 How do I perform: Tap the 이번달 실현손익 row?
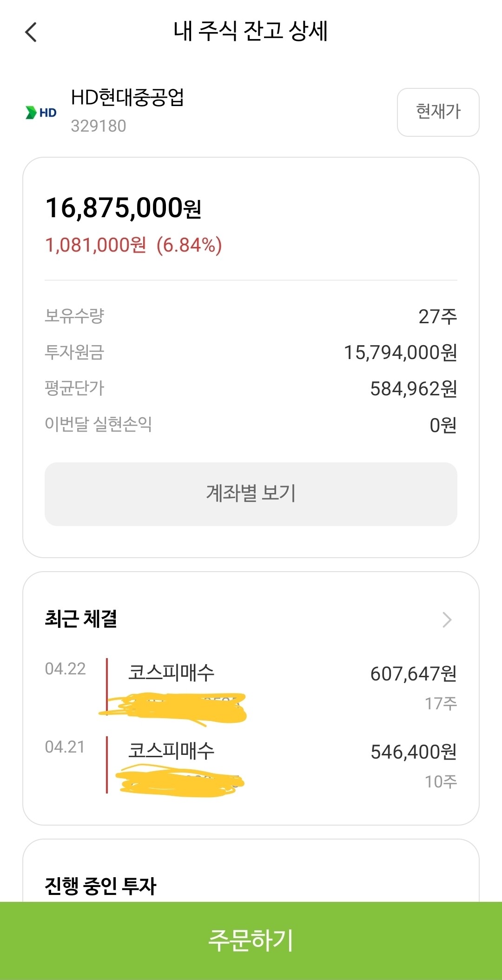pos(251,425)
